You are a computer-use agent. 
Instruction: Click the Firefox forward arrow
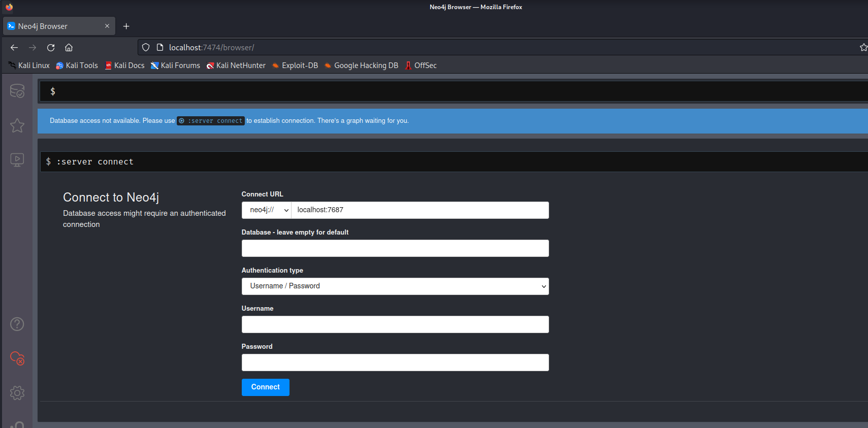(x=33, y=47)
